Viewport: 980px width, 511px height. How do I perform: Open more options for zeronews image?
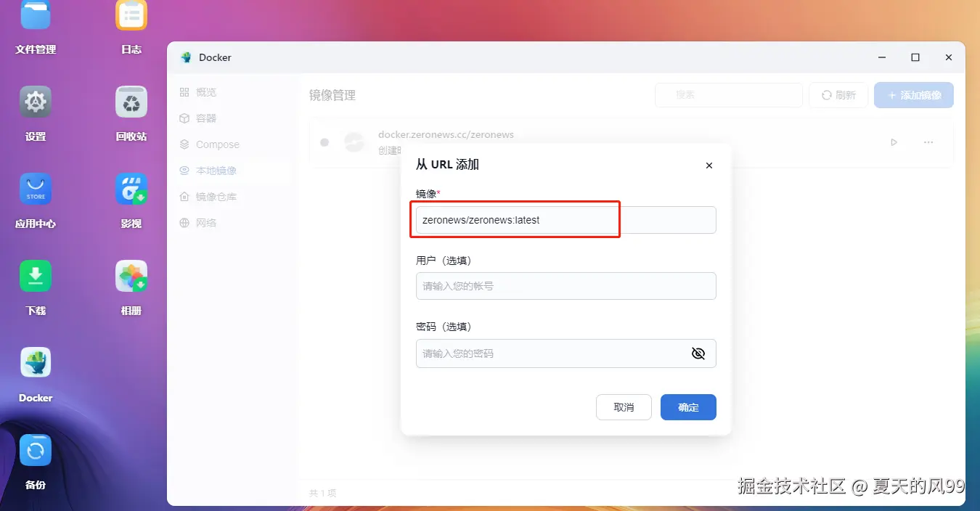pos(928,142)
